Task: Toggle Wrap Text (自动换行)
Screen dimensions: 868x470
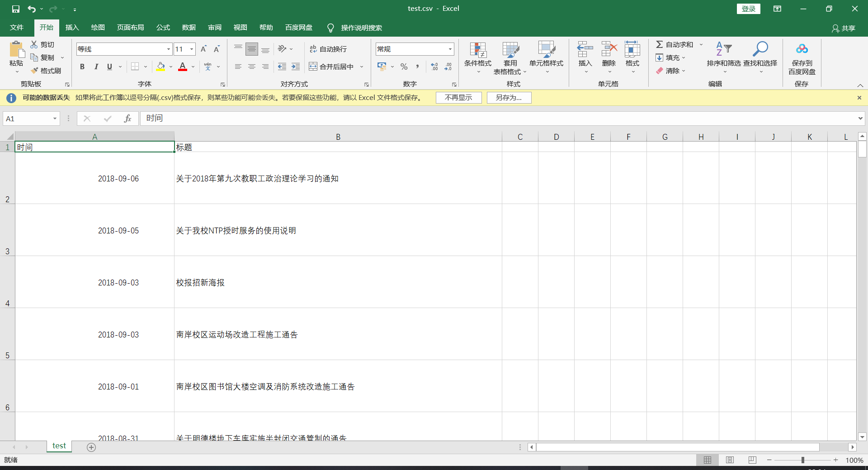Action: tap(328, 49)
